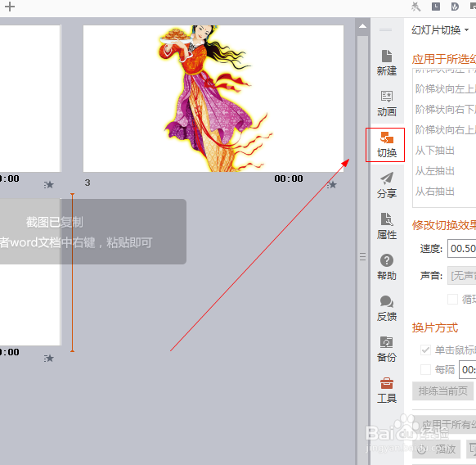
Task: Click the 排练当前页 button
Action: pyautogui.click(x=443, y=391)
